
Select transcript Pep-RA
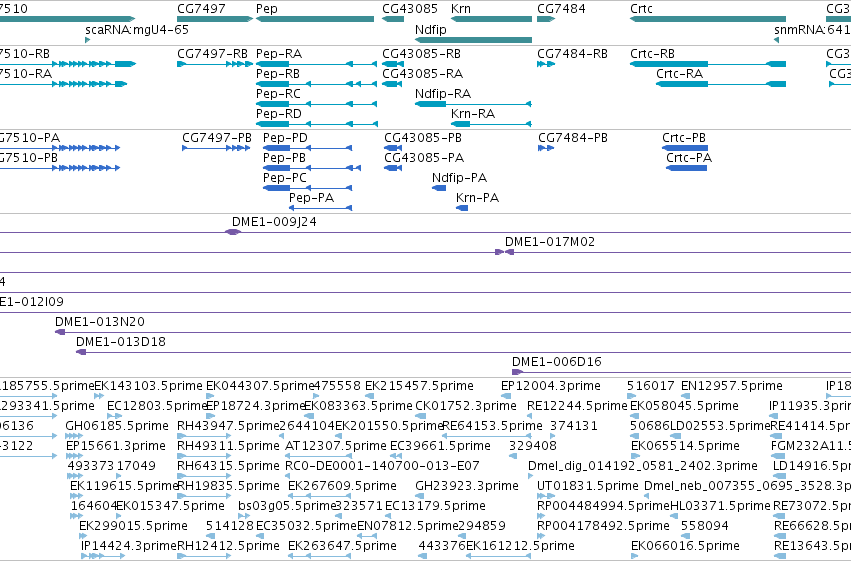pos(316,64)
